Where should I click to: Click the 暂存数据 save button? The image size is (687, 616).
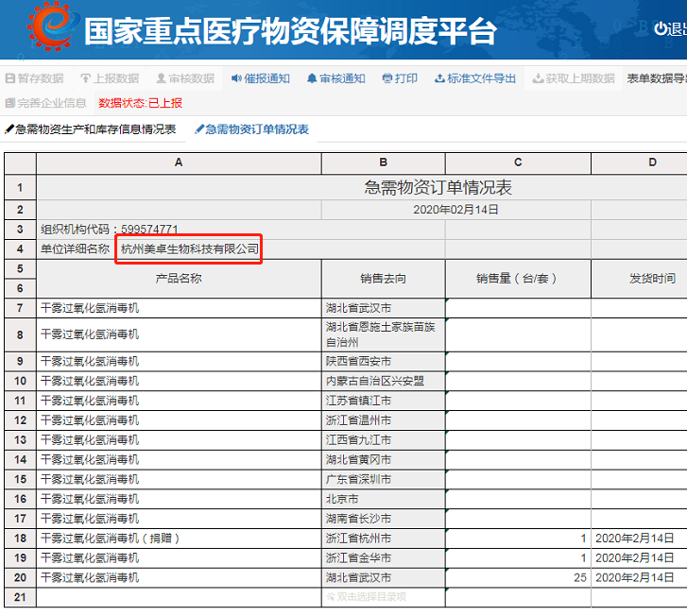pyautogui.click(x=35, y=79)
